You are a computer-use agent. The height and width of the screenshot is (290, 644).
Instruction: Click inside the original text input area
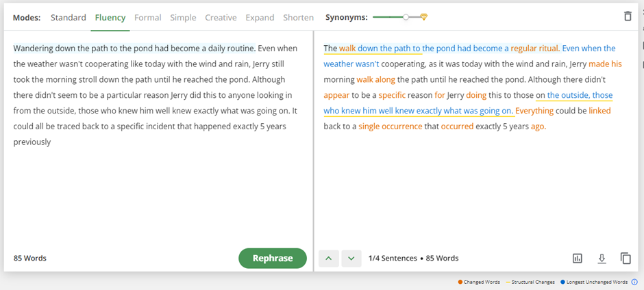(158, 192)
